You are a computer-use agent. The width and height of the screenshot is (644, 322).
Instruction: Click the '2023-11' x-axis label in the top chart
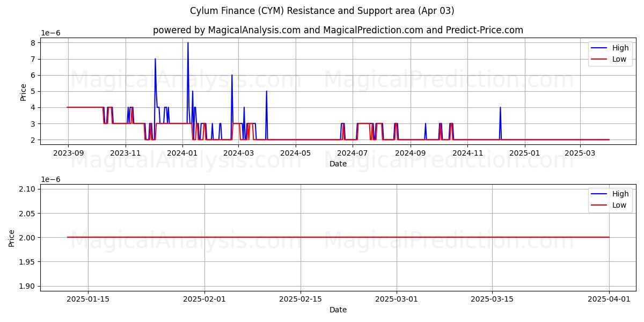(x=126, y=153)
